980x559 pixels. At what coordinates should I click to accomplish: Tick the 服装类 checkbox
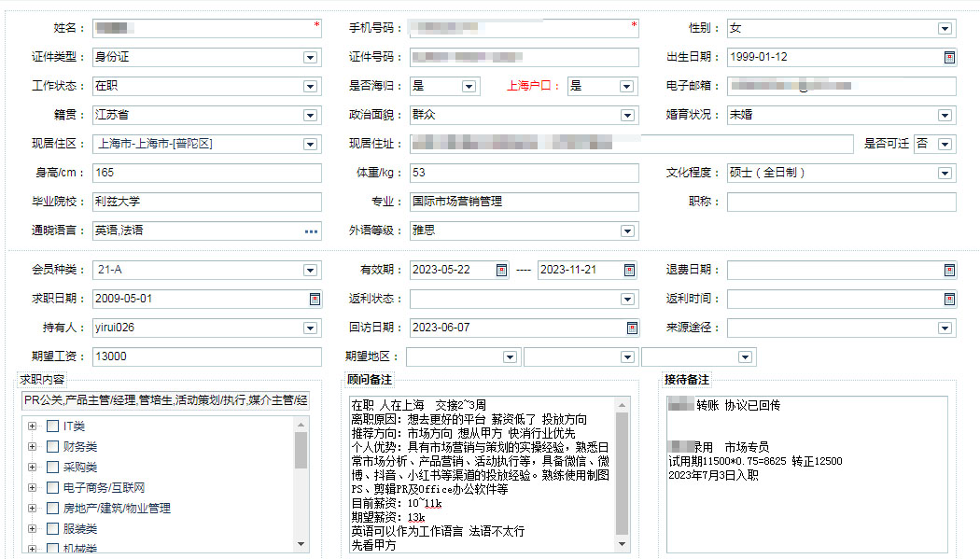[52, 529]
